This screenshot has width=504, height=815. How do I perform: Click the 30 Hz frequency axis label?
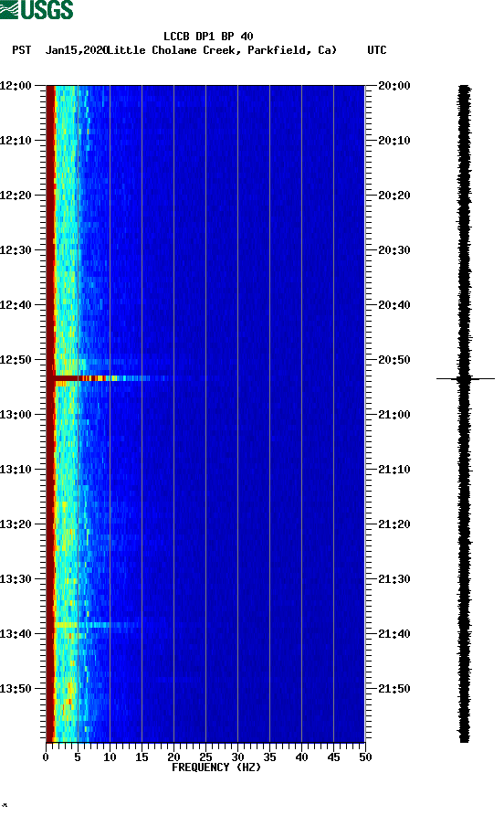238,757
